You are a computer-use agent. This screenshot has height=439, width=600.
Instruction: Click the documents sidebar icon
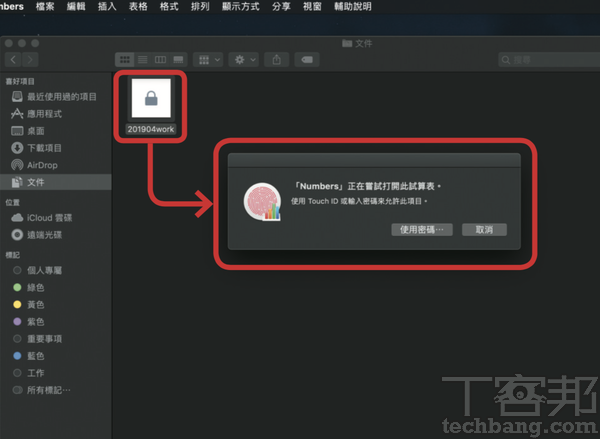pos(17,182)
